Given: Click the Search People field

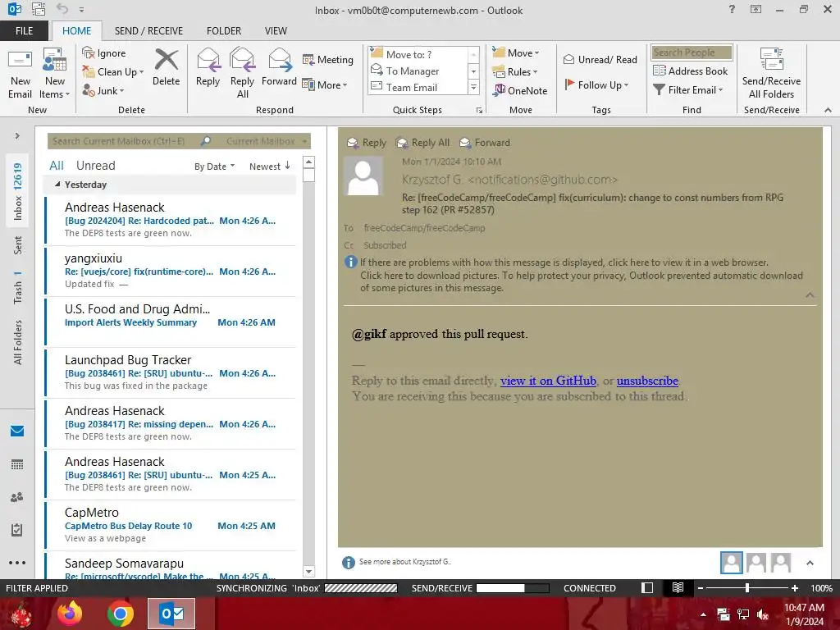Looking at the screenshot, I should point(692,52).
